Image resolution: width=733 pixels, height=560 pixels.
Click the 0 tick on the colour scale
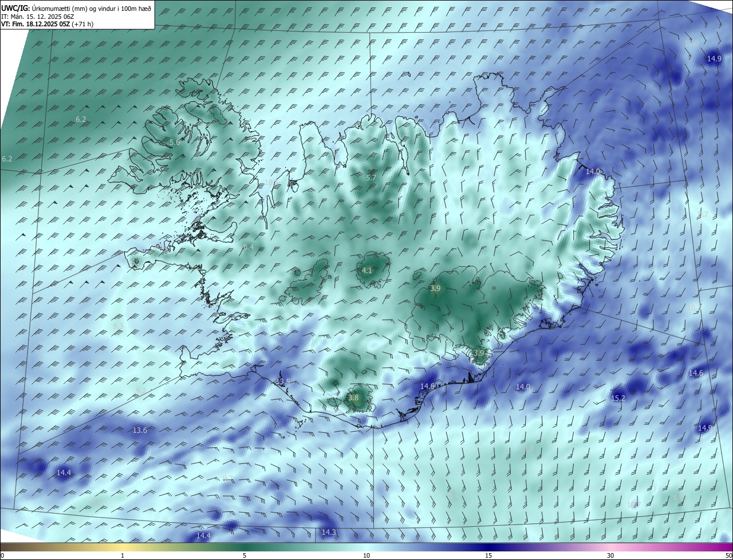pos(2,555)
